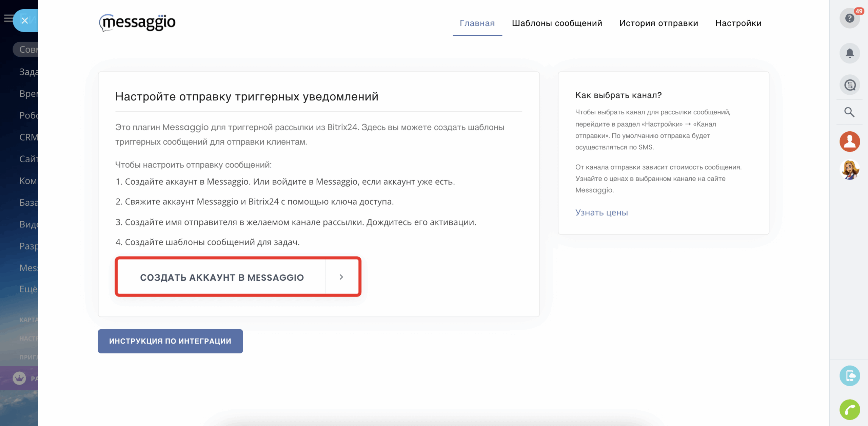Open the help question mark icon
This screenshot has height=426, width=868.
[849, 18]
